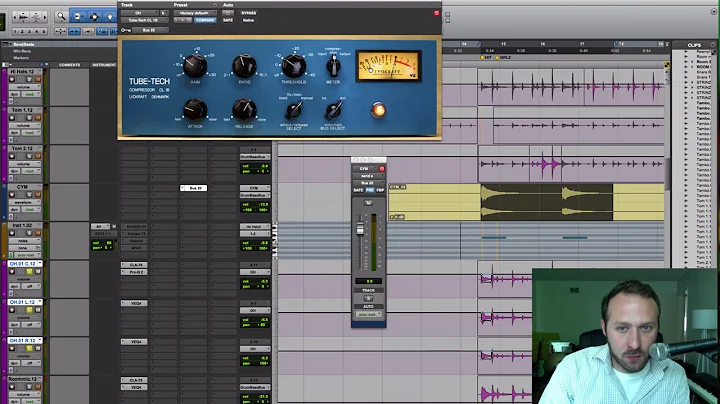Click the Tab to Transients icon

pyautogui.click(x=74, y=31)
